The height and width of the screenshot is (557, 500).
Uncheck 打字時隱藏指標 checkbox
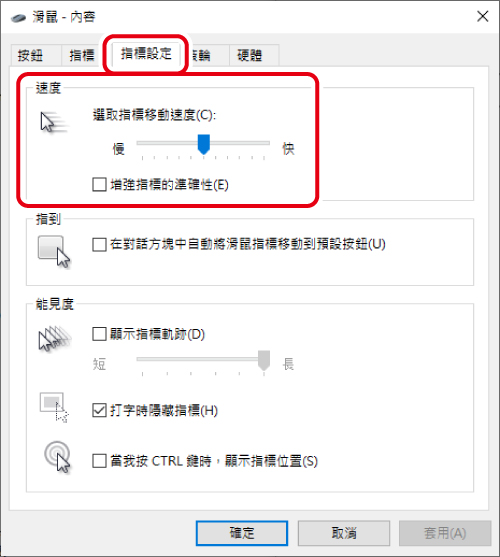pyautogui.click(x=99, y=410)
